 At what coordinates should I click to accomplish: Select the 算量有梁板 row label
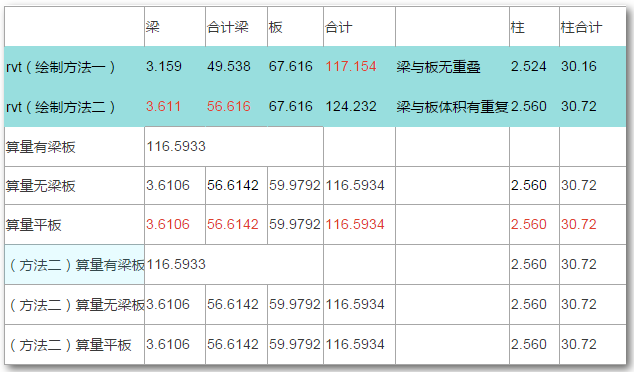tap(40, 147)
